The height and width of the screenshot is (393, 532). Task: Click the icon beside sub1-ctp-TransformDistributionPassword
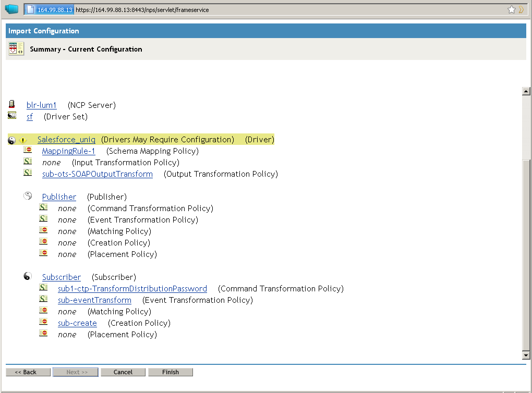tap(43, 288)
